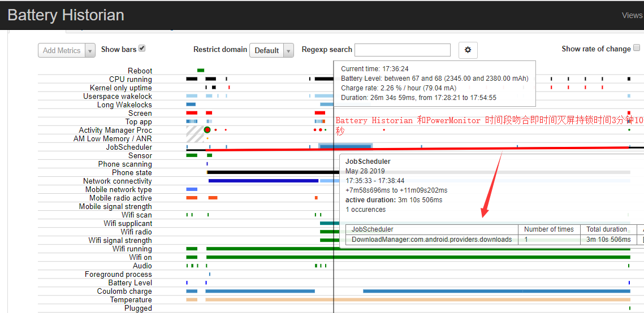644x313 pixels.
Task: Click the 3m 10s 506ms duration cell
Action: point(608,239)
